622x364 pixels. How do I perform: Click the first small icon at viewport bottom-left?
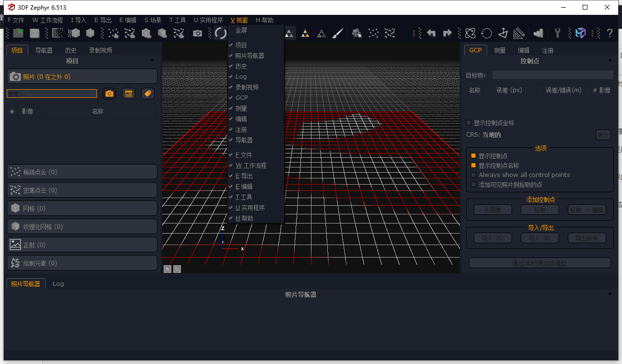click(x=167, y=269)
